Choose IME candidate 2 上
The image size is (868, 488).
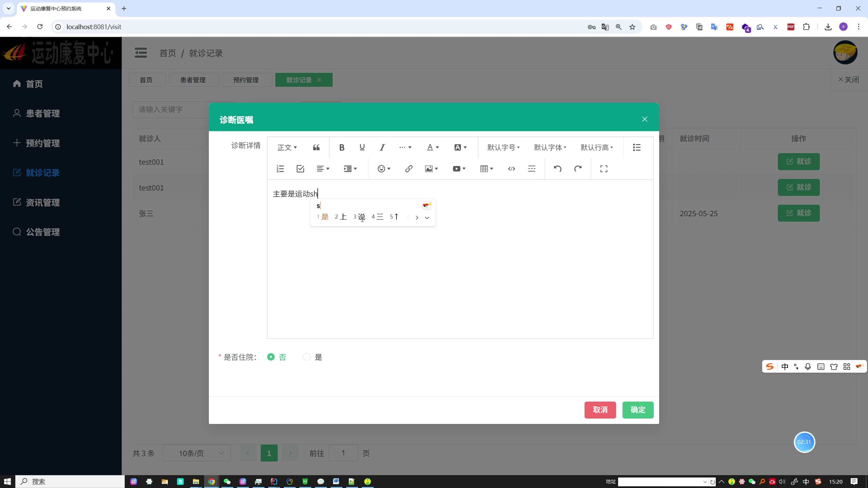(x=341, y=217)
